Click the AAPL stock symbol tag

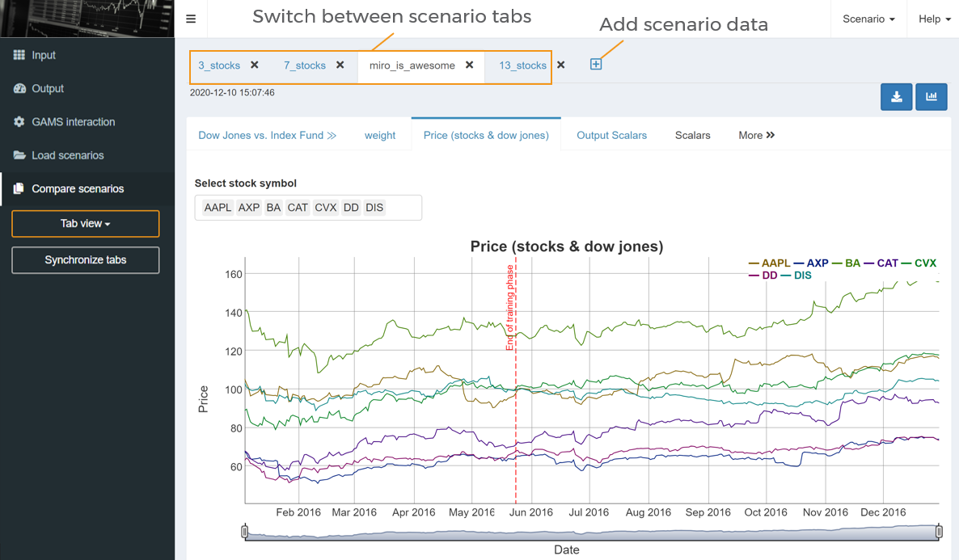(x=218, y=208)
